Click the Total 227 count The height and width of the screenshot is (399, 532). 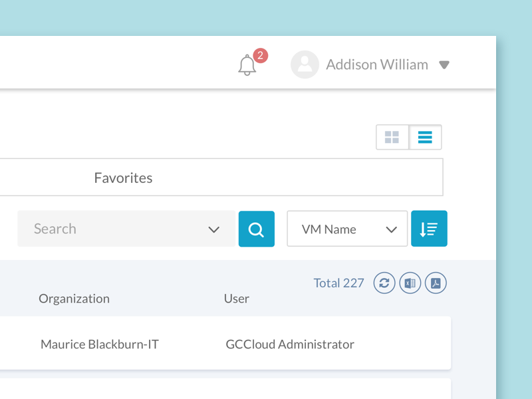point(338,283)
